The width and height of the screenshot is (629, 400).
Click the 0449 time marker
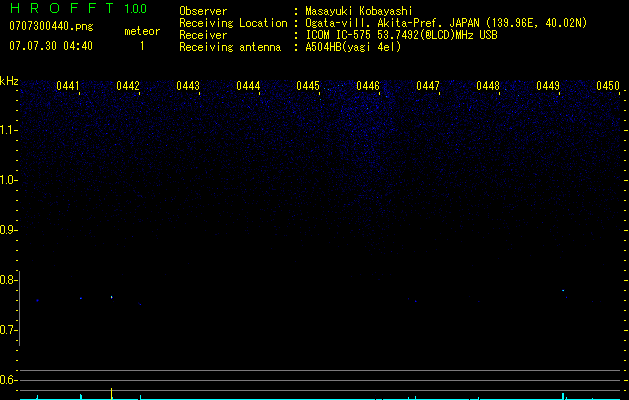tap(548, 86)
